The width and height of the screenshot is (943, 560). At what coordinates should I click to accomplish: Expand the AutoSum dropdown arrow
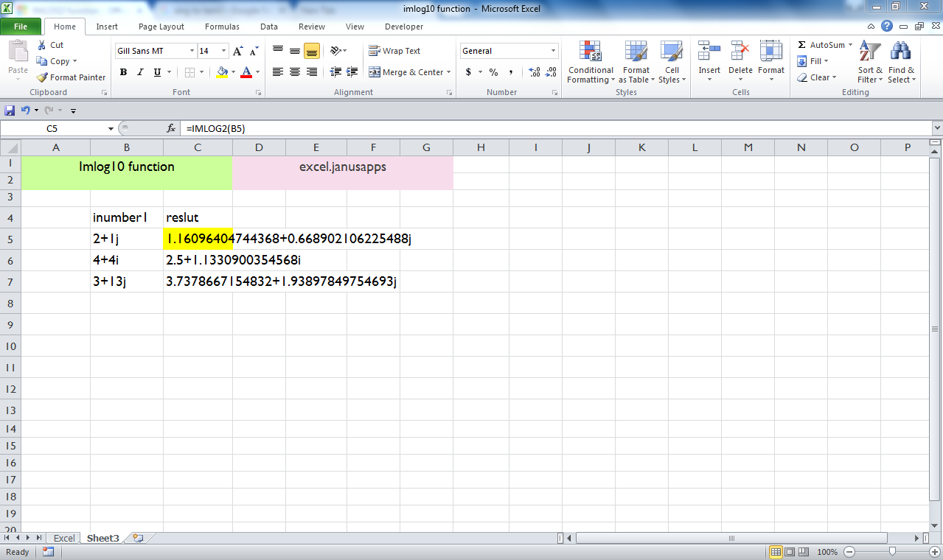[x=850, y=45]
